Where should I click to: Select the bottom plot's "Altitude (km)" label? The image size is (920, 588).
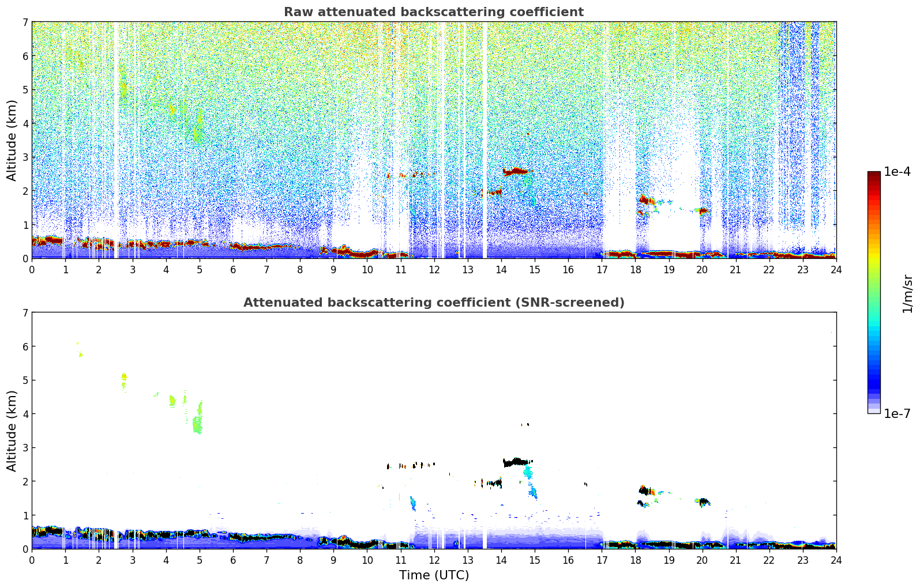12,431
